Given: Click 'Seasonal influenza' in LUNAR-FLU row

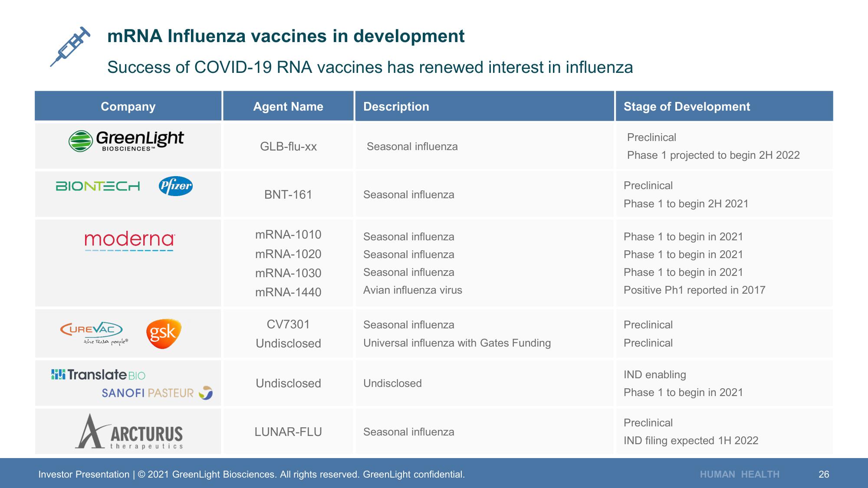Looking at the screenshot, I should click(408, 432).
